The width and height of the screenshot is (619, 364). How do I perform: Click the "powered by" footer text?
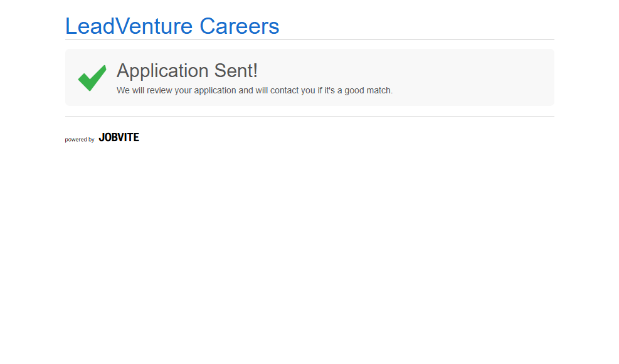click(x=80, y=140)
